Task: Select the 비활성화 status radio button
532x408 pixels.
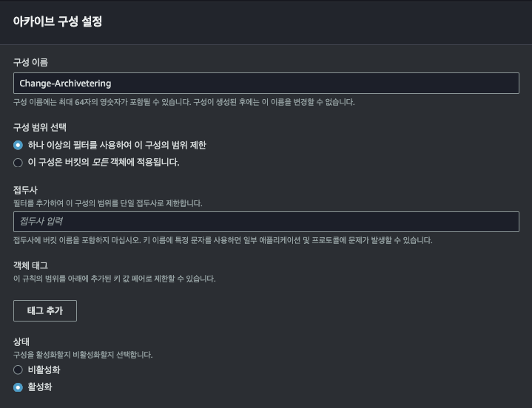Action: pos(18,370)
